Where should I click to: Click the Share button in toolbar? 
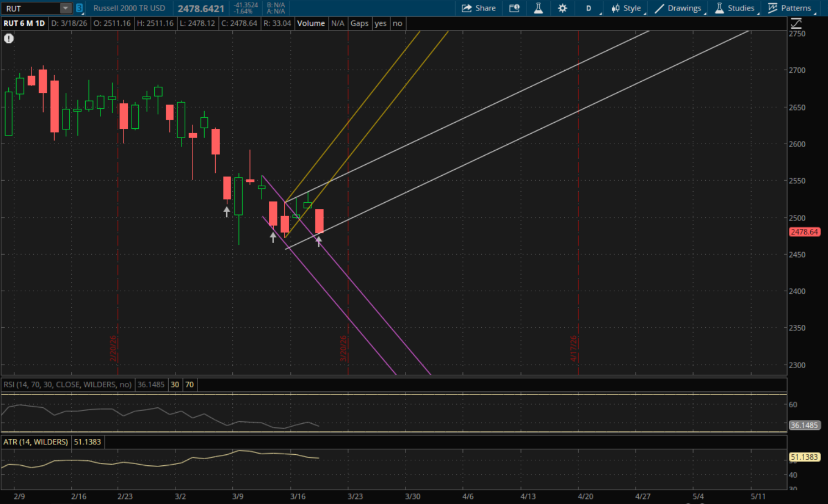(478, 8)
